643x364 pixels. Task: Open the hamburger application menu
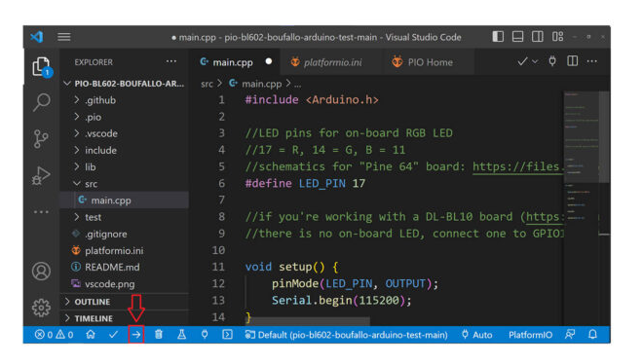click(x=64, y=37)
